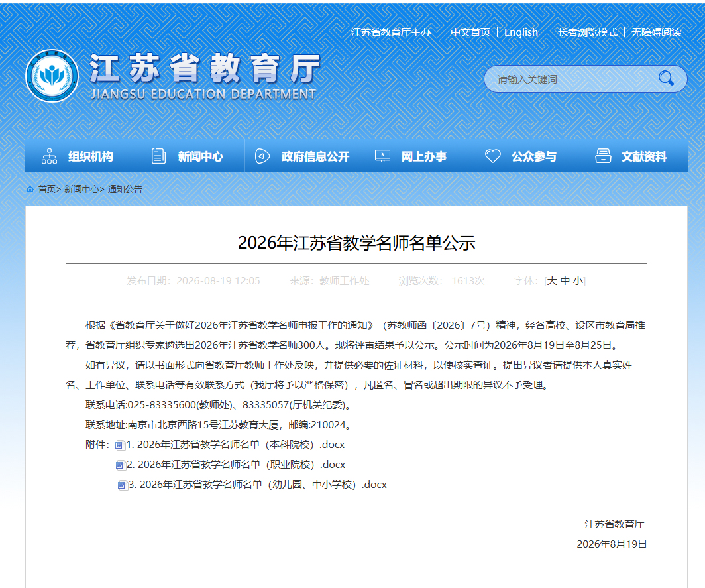Set font size to 中
This screenshot has width=705, height=588.
tap(565, 280)
